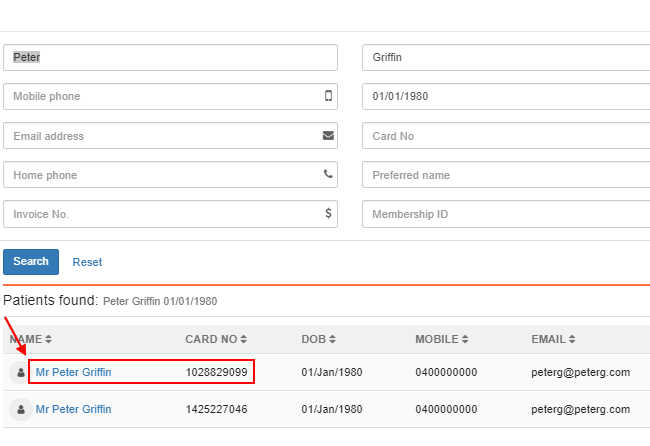Focus the first name field containing Peter
The image size is (650, 446).
(170, 57)
